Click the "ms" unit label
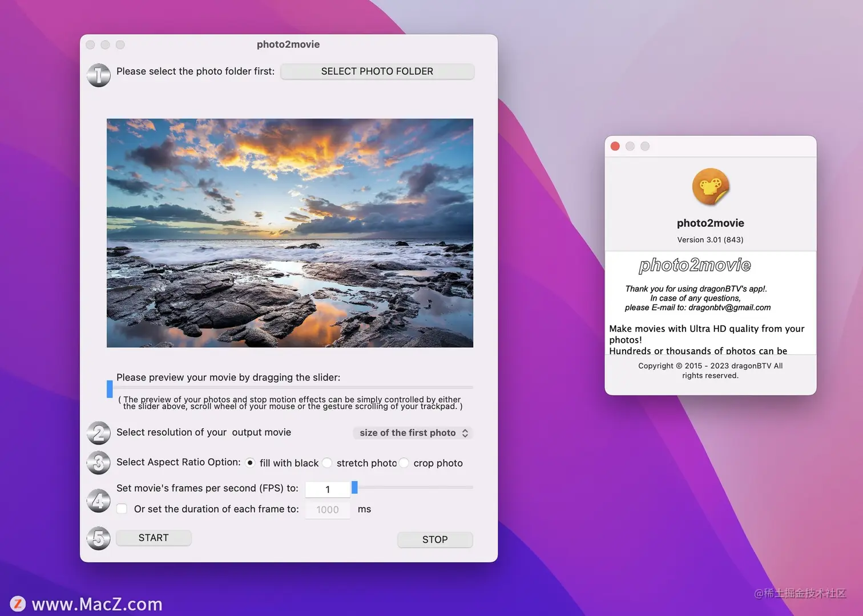This screenshot has width=863, height=616. coord(364,509)
